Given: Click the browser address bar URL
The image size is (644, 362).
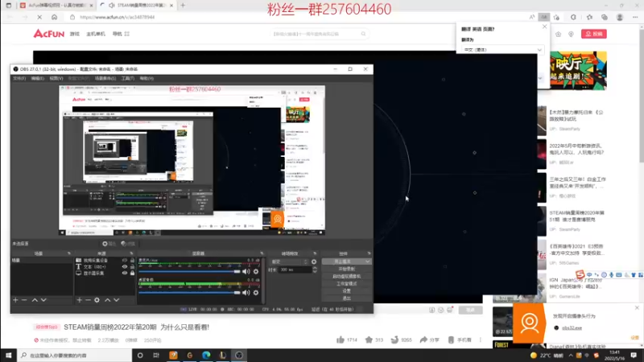Looking at the screenshot, I should tap(118, 17).
